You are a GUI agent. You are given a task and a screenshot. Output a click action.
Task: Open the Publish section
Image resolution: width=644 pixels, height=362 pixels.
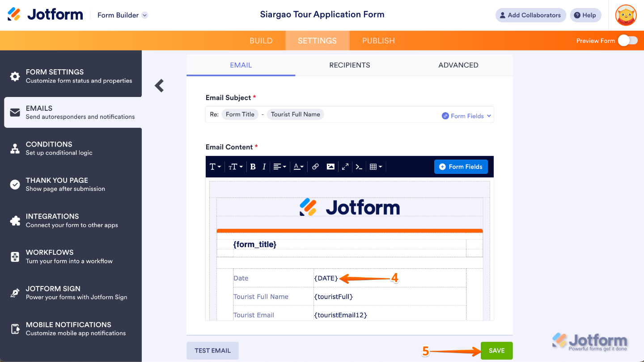[378, 40]
